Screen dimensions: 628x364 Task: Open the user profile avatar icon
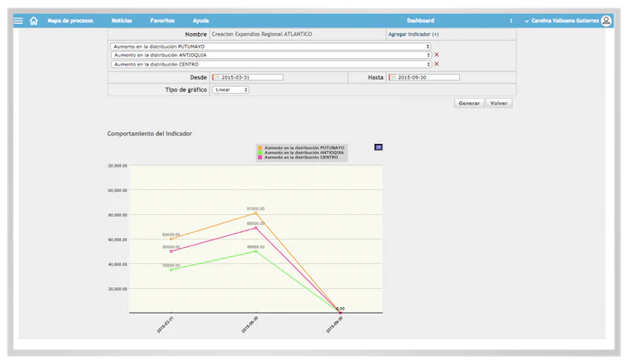607,20
